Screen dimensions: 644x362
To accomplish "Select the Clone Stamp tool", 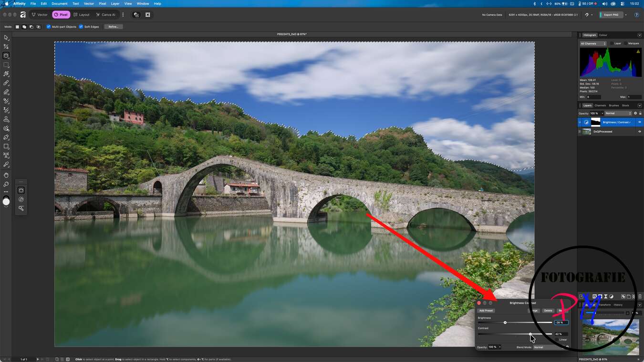I will [x=6, y=119].
